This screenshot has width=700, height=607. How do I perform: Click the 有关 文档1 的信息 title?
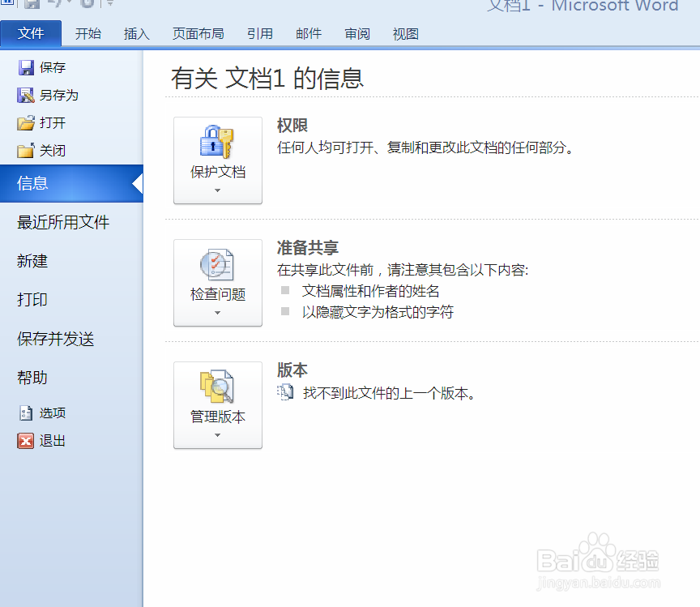tap(267, 78)
